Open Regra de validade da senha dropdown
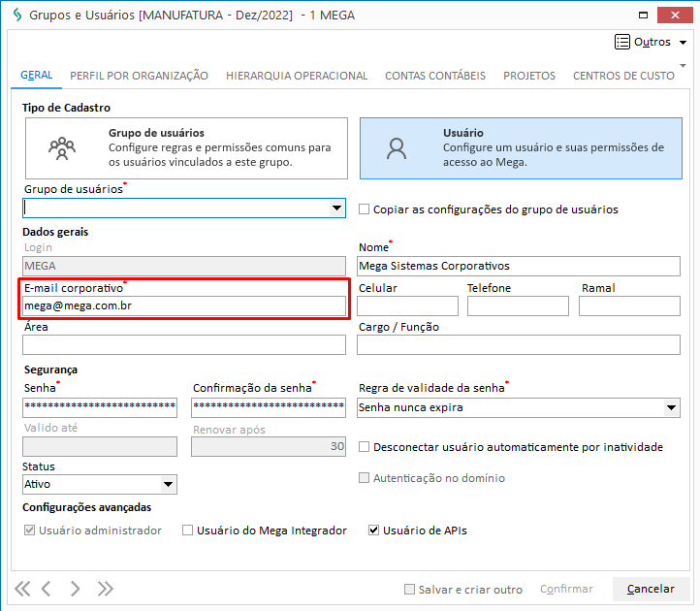The height and width of the screenshot is (611, 700). 671,408
